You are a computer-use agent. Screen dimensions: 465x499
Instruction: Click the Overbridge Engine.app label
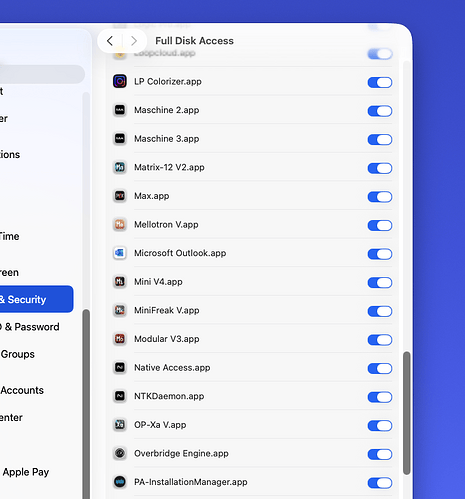[x=181, y=453]
